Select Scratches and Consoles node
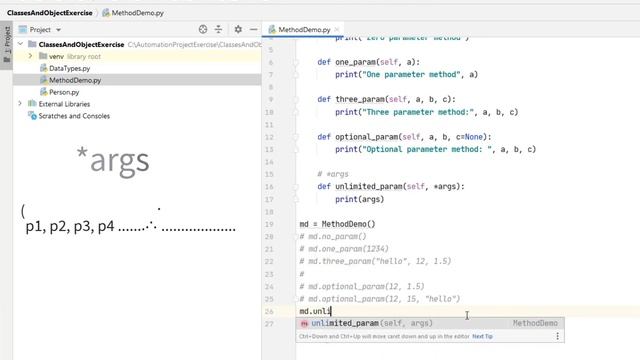The width and height of the screenshot is (640, 360). pos(74,116)
